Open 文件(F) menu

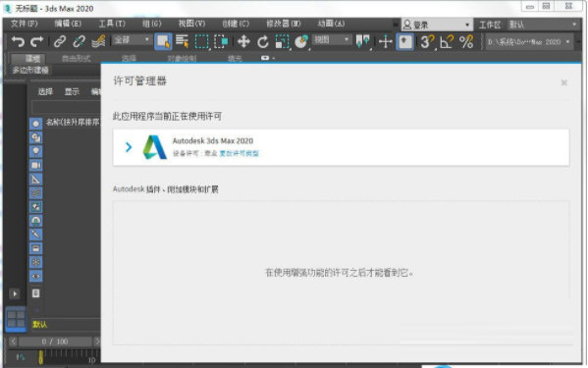24,24
